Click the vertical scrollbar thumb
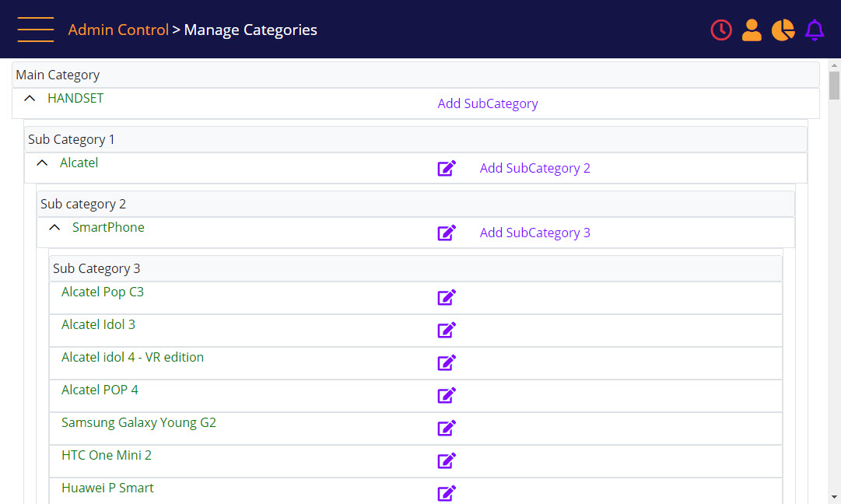The width and height of the screenshot is (841, 504). click(834, 86)
